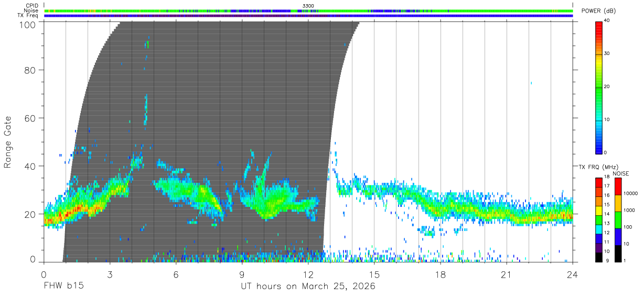
Task: Click the 21 hour tick on time axis
Action: 507,274
